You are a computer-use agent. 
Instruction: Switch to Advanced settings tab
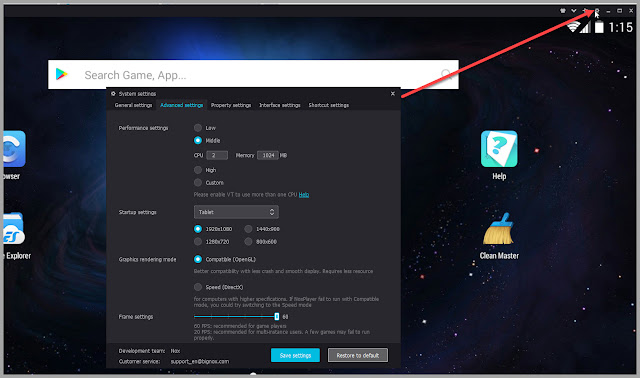(x=182, y=105)
